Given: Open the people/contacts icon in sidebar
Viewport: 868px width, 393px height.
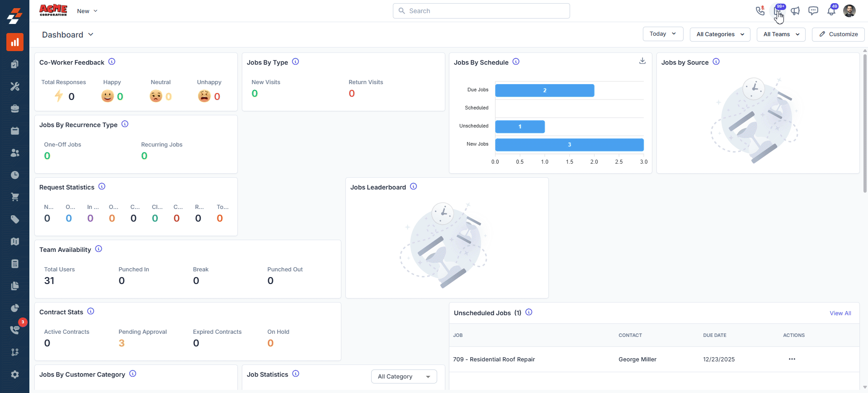Looking at the screenshot, I should coord(15,153).
